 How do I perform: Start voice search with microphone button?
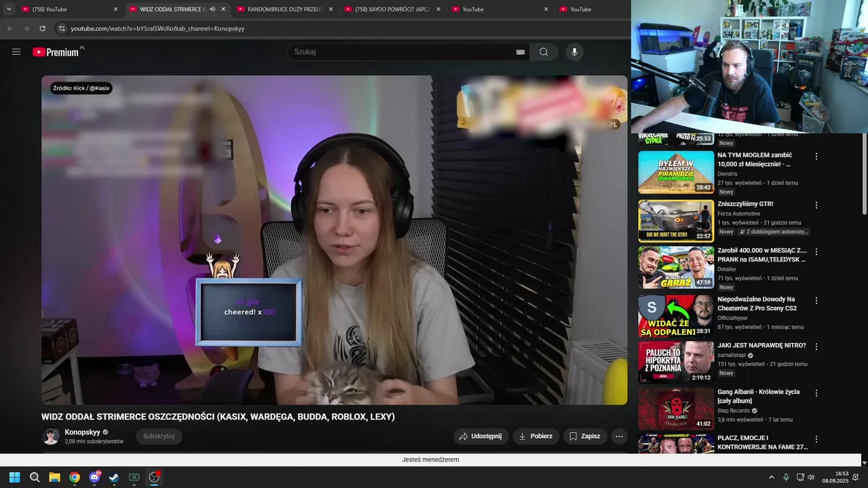(x=574, y=52)
